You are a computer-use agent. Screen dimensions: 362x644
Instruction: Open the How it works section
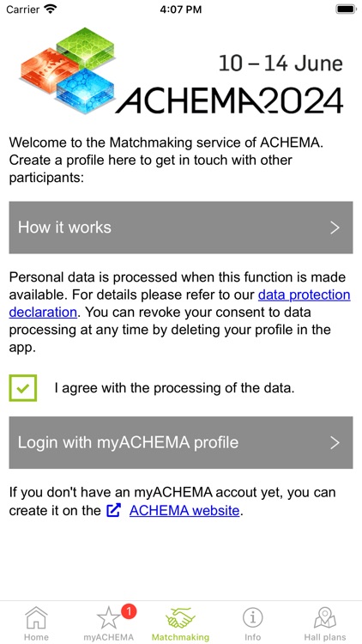pyautogui.click(x=181, y=228)
